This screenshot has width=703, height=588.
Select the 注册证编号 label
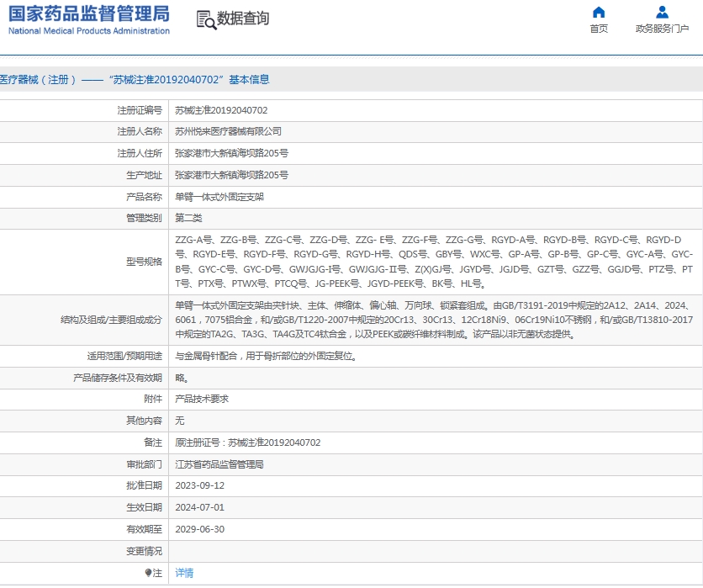click(x=140, y=110)
